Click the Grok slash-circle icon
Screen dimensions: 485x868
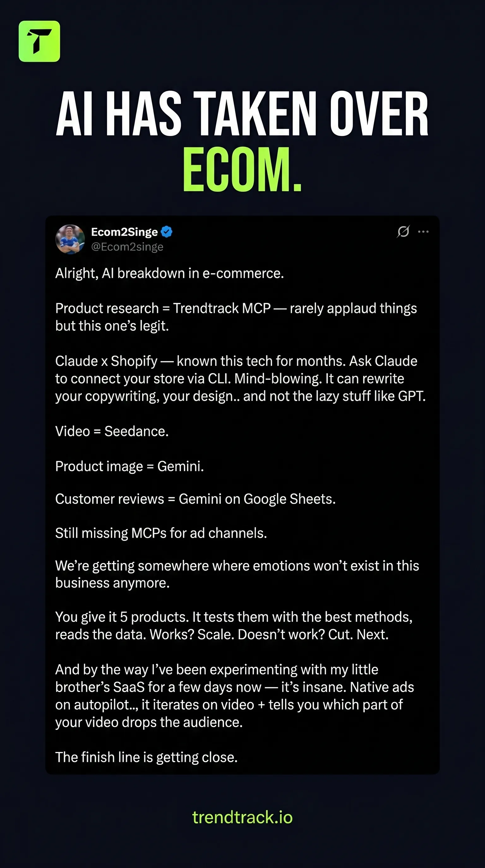403,232
